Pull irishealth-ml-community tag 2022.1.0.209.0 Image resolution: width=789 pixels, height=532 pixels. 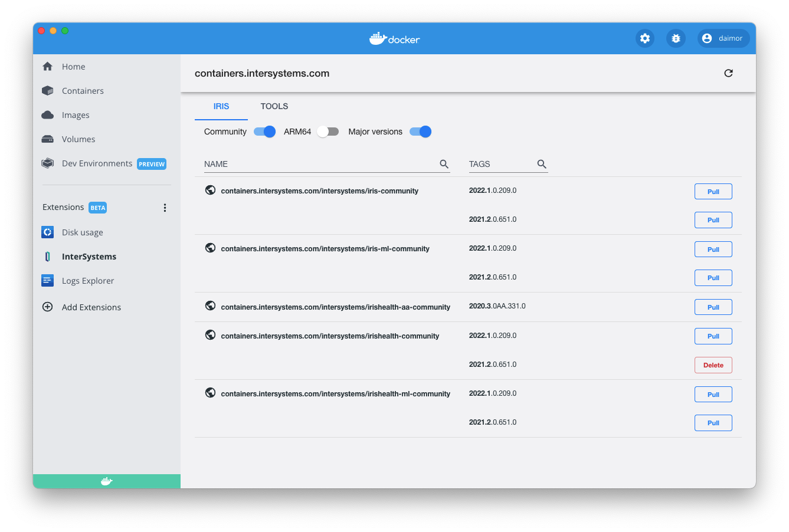(713, 395)
